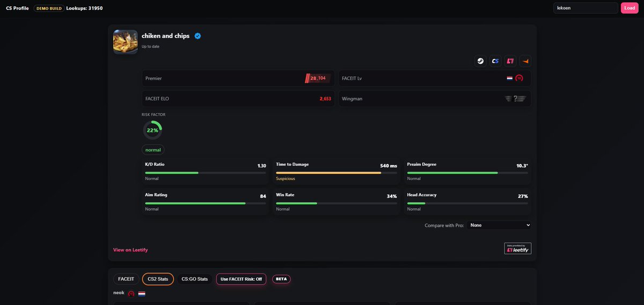The width and height of the screenshot is (644, 305).
Task: Click the RISK FACTOR heading
Action: click(153, 115)
